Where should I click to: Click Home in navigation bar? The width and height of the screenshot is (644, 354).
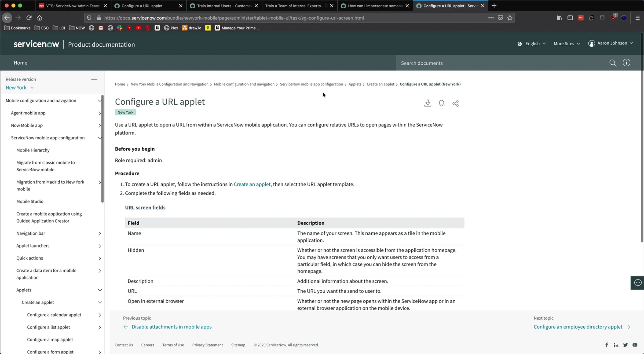click(x=20, y=63)
